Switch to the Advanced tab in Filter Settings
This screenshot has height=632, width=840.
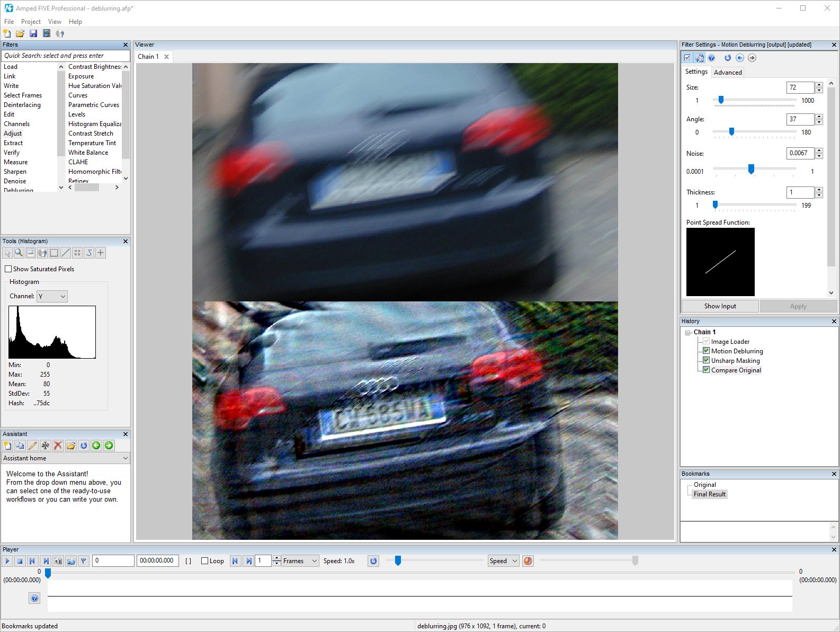pos(728,73)
